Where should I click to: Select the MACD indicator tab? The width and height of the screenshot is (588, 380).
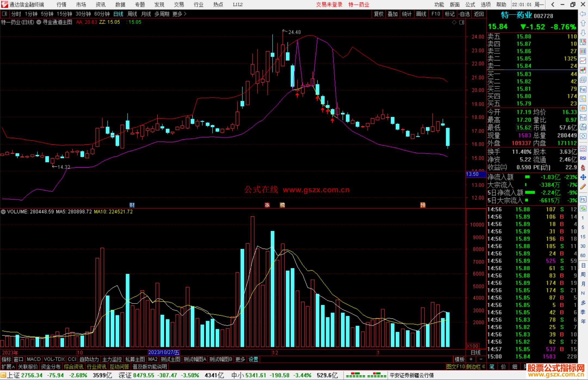coord(33,359)
